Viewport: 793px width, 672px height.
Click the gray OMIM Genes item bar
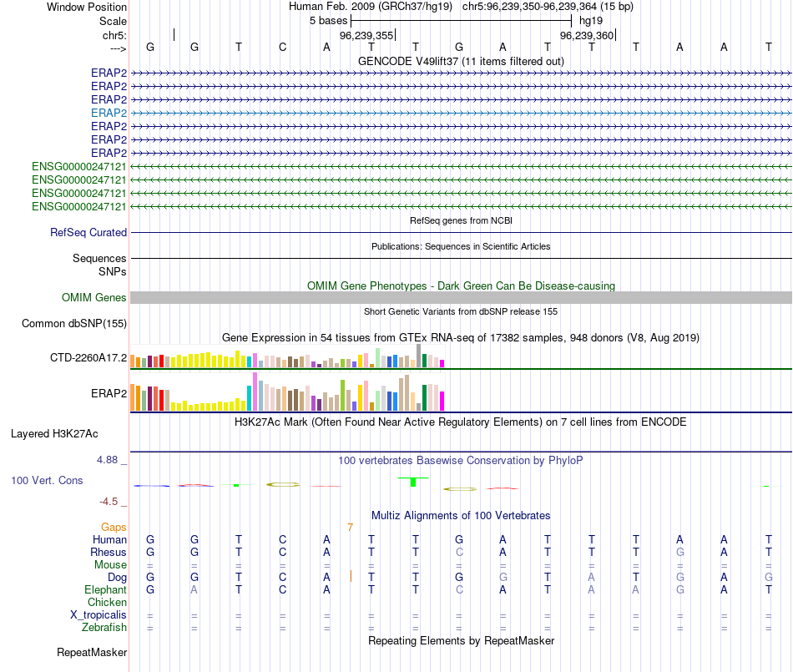[461, 297]
